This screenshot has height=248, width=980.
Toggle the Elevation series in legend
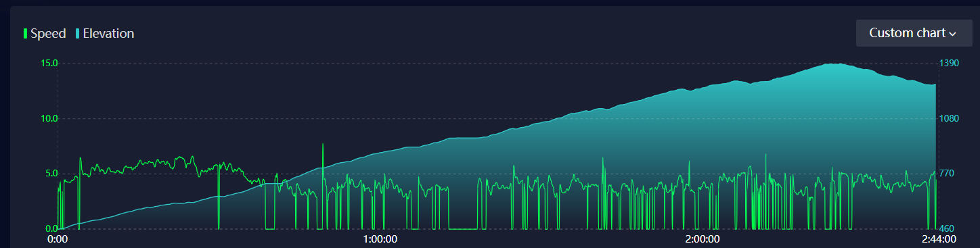(x=104, y=33)
